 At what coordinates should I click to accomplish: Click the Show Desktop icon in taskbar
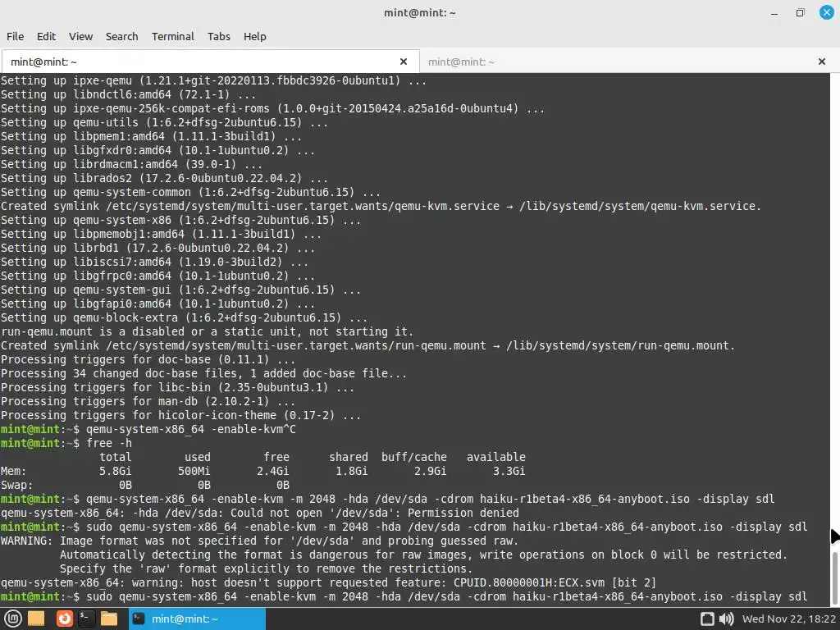pyautogui.click(x=36, y=619)
